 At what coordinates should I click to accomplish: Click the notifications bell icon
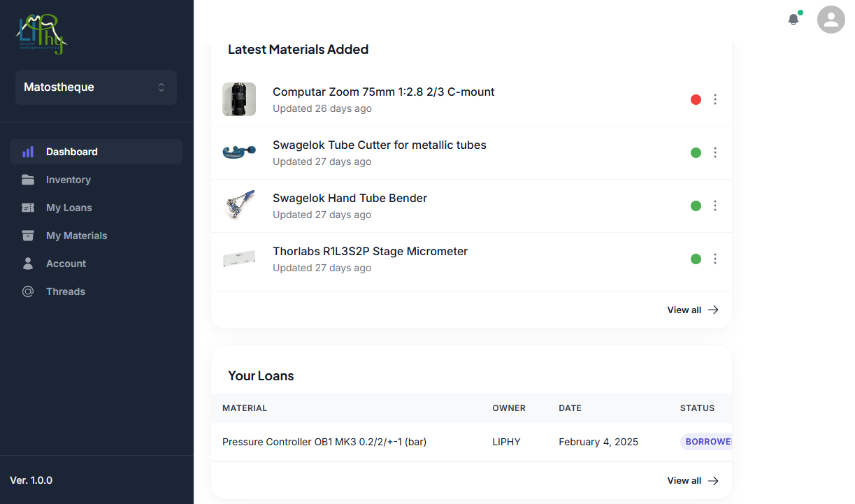coord(793,20)
